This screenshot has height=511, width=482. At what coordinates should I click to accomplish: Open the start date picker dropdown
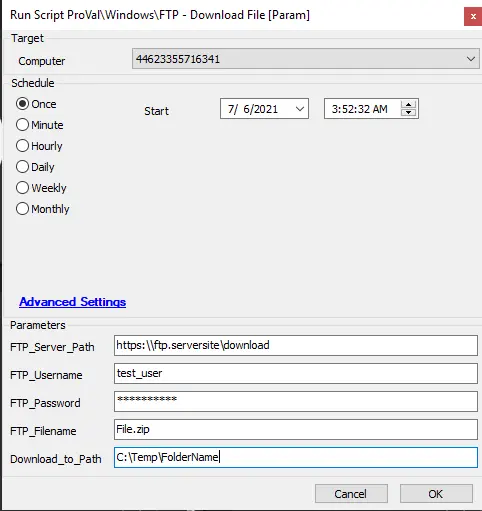point(300,109)
